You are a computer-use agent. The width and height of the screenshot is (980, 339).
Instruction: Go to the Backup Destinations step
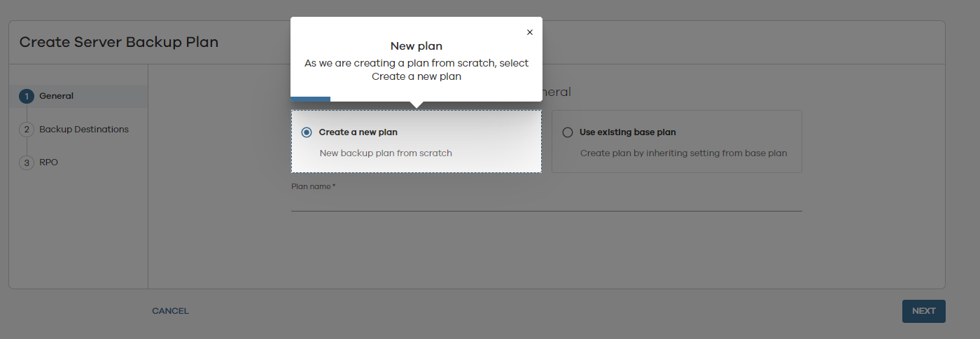point(84,130)
